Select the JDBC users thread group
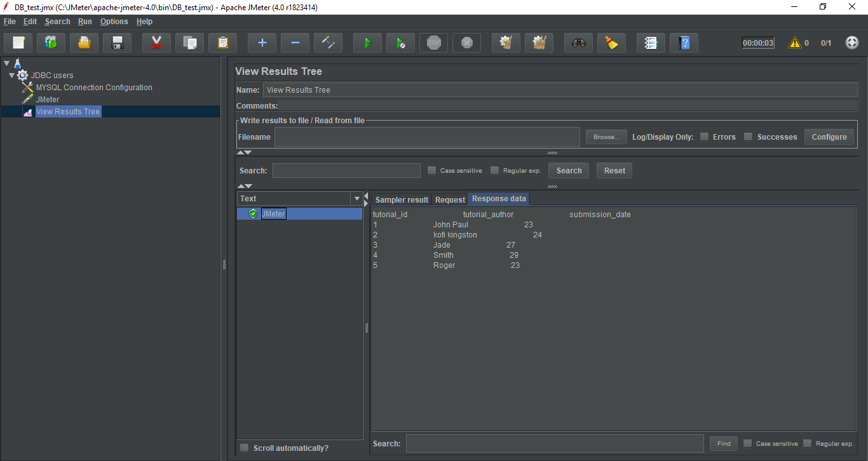This screenshot has height=461, width=868. [x=52, y=75]
